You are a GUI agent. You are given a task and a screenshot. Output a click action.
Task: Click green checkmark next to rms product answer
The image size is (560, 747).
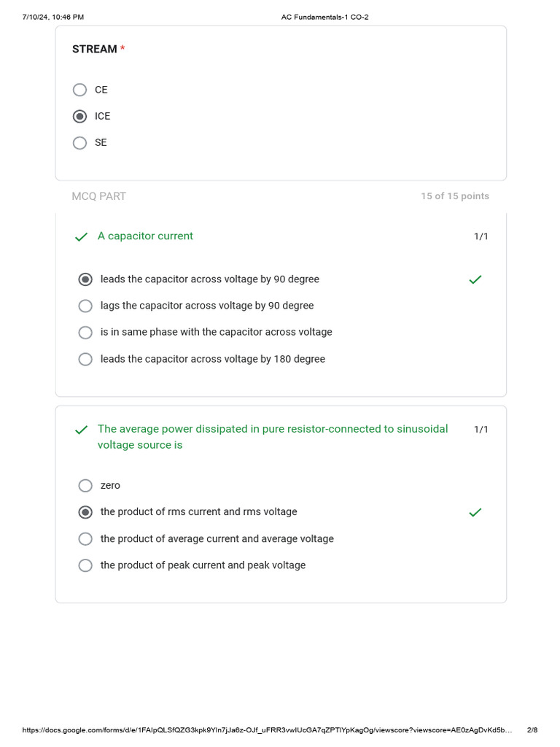click(475, 513)
